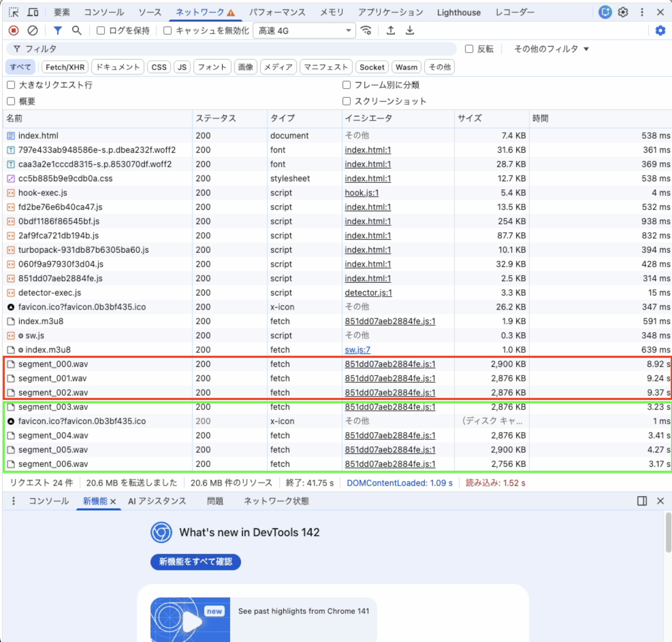This screenshot has width=672, height=642.
Task: Open network conditions Wi-Fi icon
Action: tap(366, 30)
